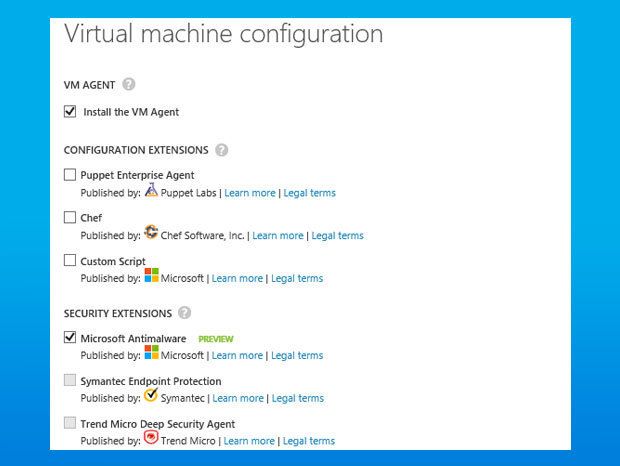Click the Puppet Enterprise Agent label
Viewport: 620px width, 466px height.
[x=137, y=175]
